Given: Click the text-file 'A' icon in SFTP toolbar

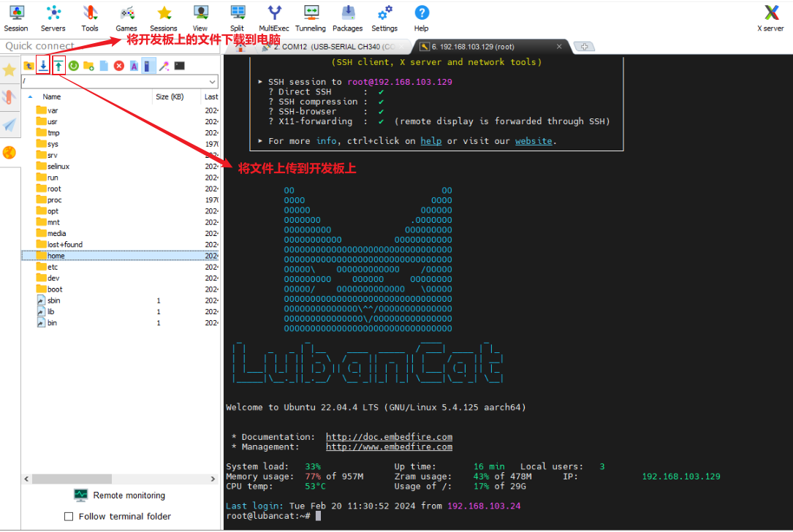Looking at the screenshot, I should 134,66.
